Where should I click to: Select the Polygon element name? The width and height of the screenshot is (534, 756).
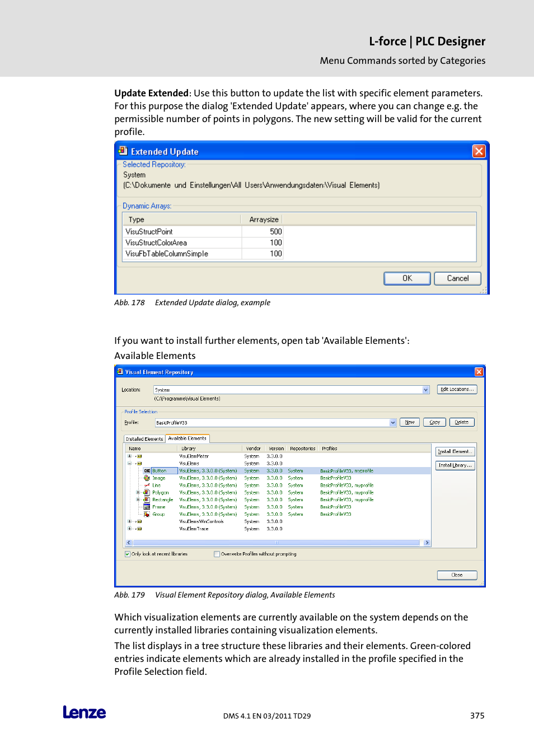[161, 493]
